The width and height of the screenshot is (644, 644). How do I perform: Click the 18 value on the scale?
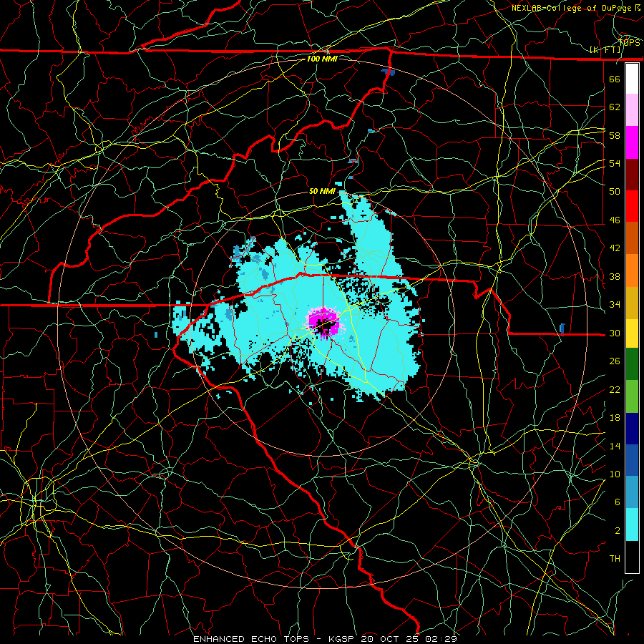coord(615,418)
